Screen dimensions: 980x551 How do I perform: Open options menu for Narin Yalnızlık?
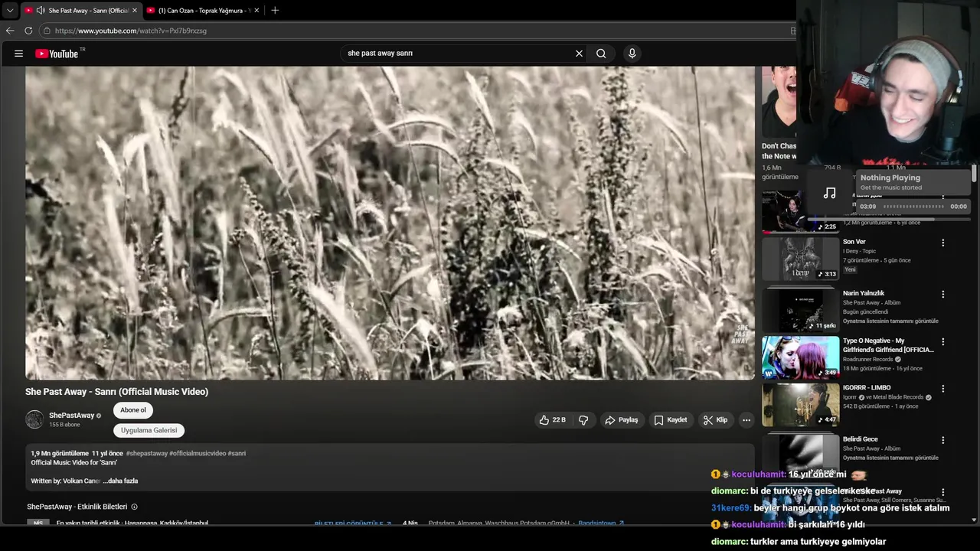pyautogui.click(x=943, y=294)
